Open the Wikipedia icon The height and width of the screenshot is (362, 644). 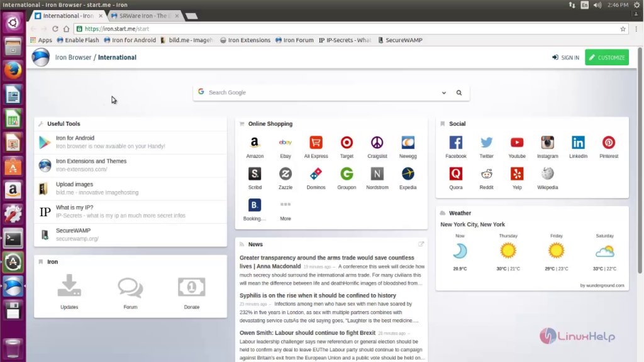[x=548, y=174]
